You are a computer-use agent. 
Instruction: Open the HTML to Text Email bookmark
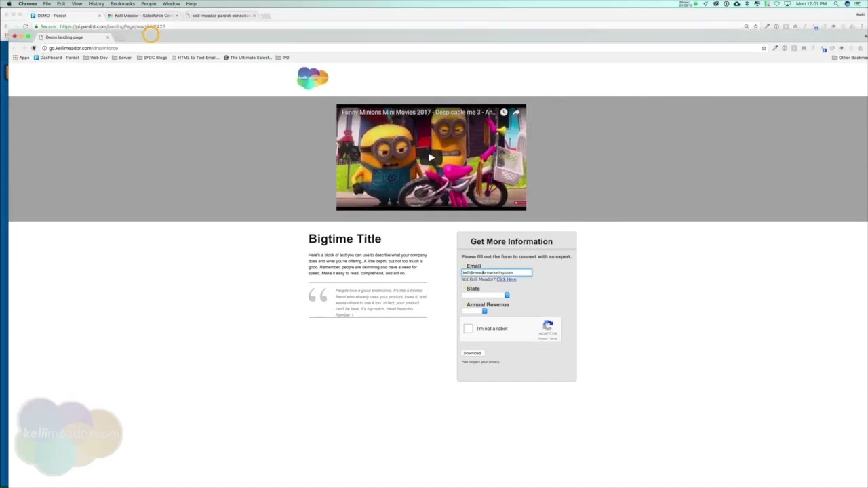point(196,58)
